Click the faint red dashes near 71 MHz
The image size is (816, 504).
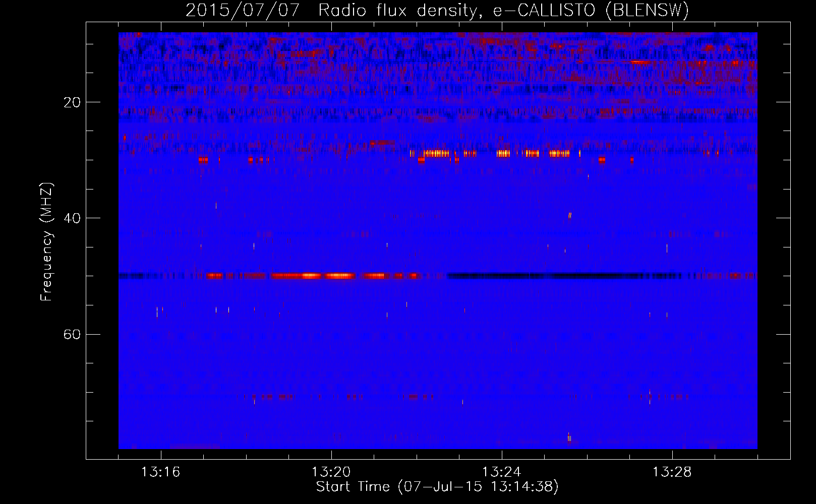click(x=335, y=397)
